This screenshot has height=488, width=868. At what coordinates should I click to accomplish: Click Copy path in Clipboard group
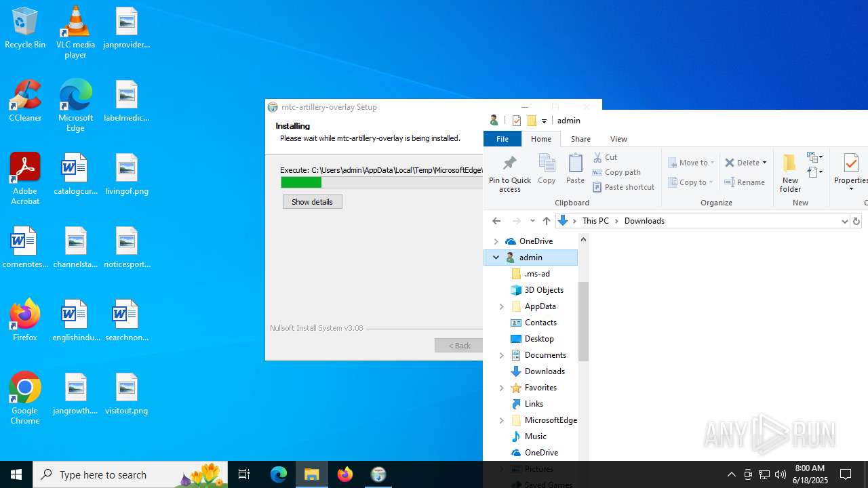coord(617,172)
